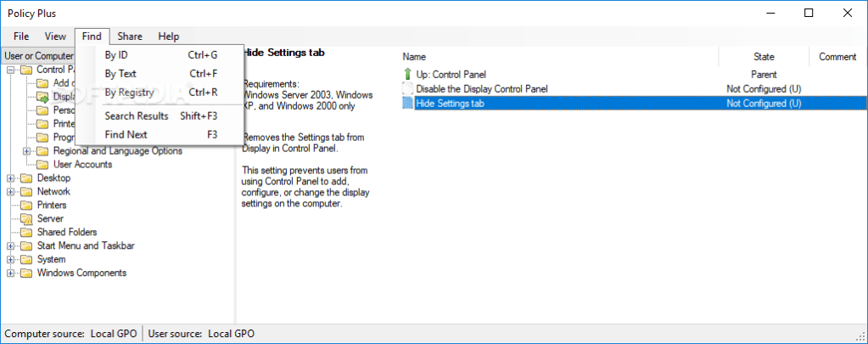Choose By ID from the Find menu
Viewport: 868px width, 344px height.
[116, 55]
